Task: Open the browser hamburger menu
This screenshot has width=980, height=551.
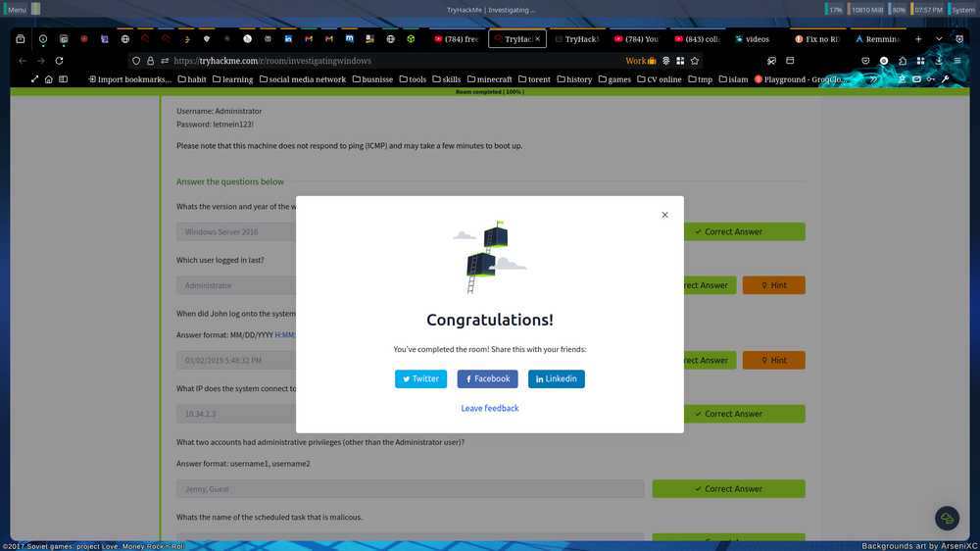Action: pyautogui.click(x=958, y=61)
